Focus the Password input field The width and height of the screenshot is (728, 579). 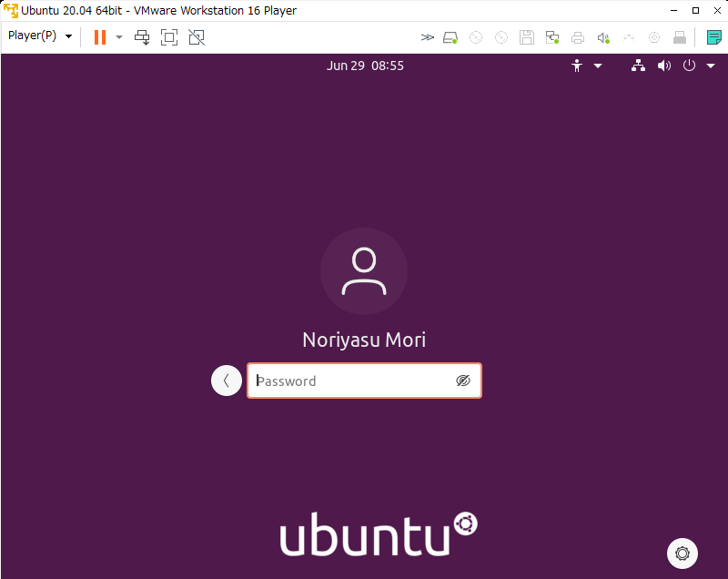click(x=365, y=381)
